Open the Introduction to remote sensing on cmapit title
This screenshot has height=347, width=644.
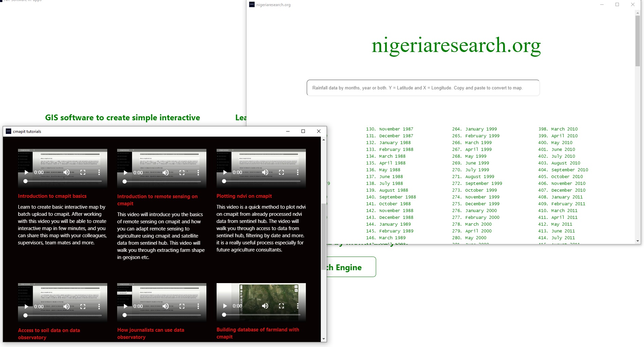coord(157,200)
